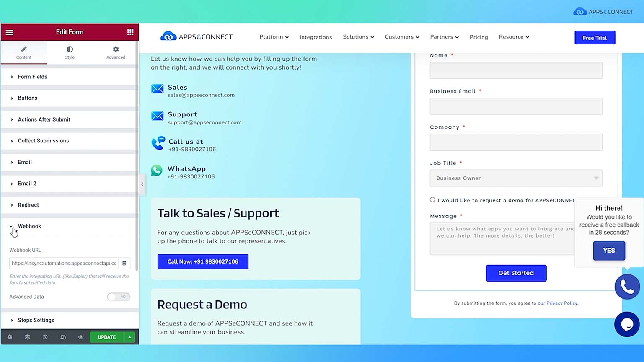Click the Preview Changes eye icon
Viewport: 644px width, 362px height.
pos(81,337)
